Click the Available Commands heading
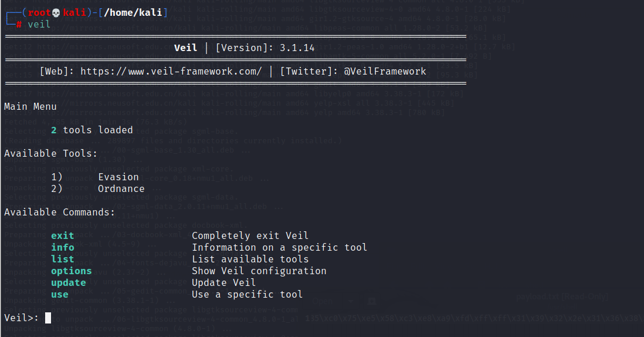This screenshot has width=644, height=337. [x=60, y=212]
